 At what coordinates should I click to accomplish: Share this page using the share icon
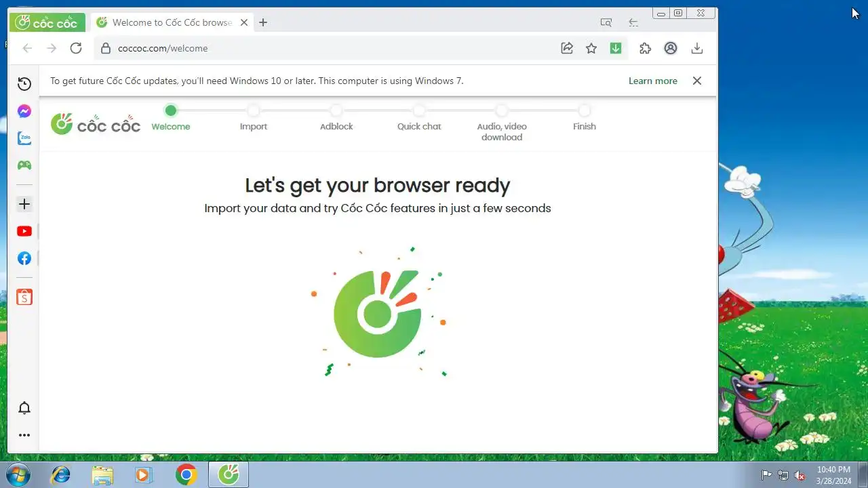click(x=567, y=48)
